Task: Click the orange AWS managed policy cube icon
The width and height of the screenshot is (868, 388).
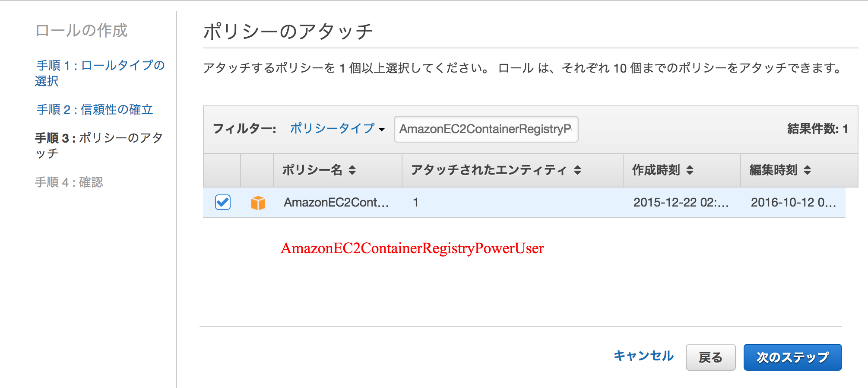Action: tap(258, 202)
